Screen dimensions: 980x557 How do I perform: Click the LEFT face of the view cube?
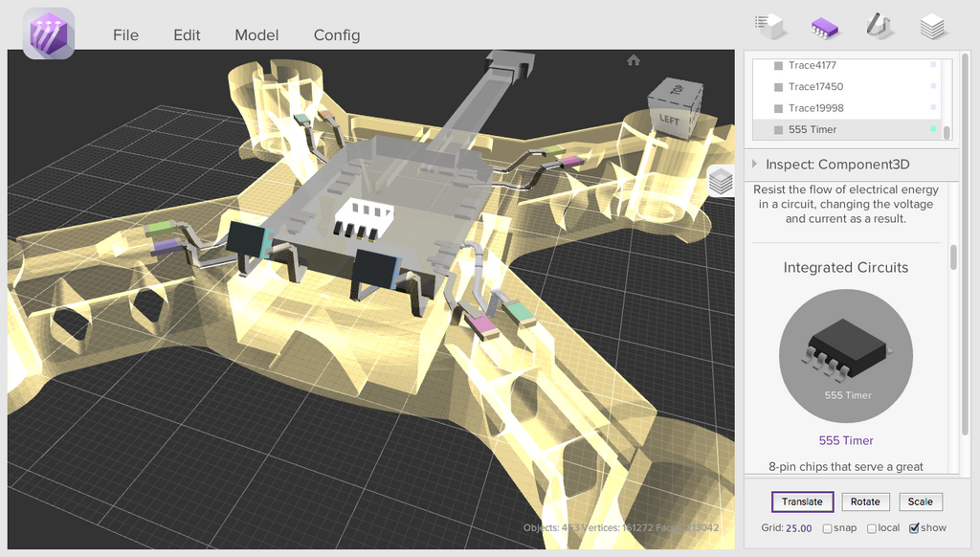point(668,119)
